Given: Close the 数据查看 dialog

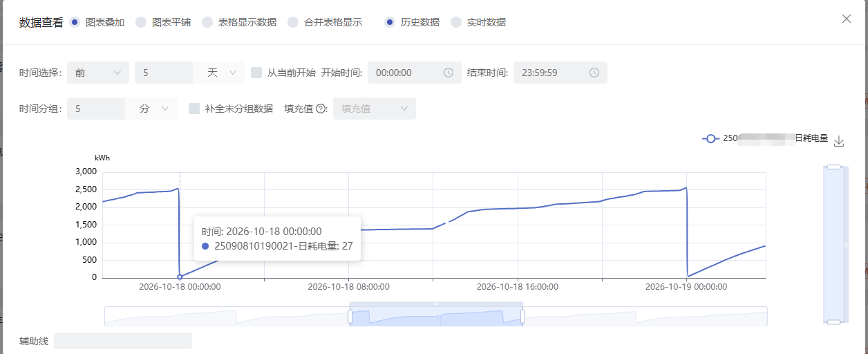Looking at the screenshot, I should coord(847,19).
